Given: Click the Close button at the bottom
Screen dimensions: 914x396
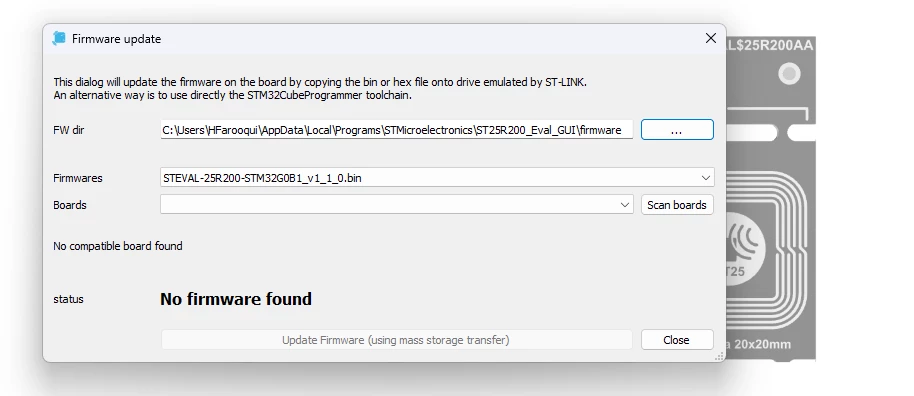Looking at the screenshot, I should coord(677,339).
